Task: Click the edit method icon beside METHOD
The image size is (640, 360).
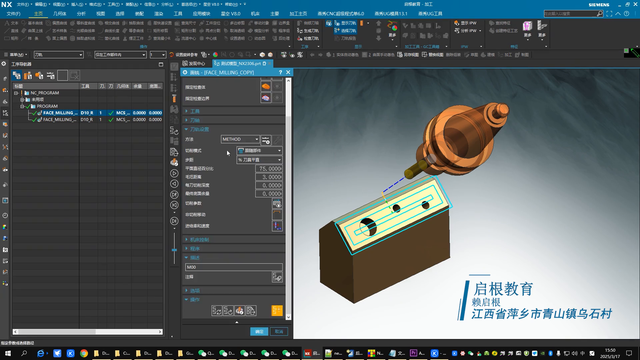Action: click(266, 140)
